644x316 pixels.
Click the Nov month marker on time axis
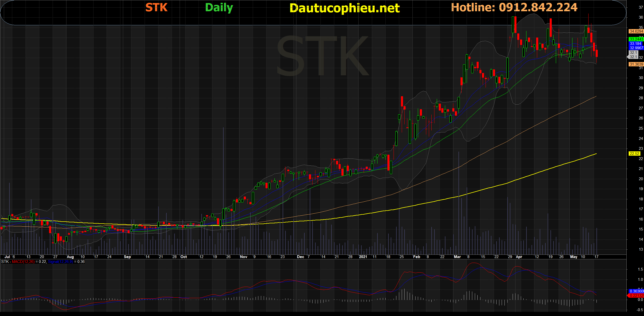pyautogui.click(x=244, y=257)
